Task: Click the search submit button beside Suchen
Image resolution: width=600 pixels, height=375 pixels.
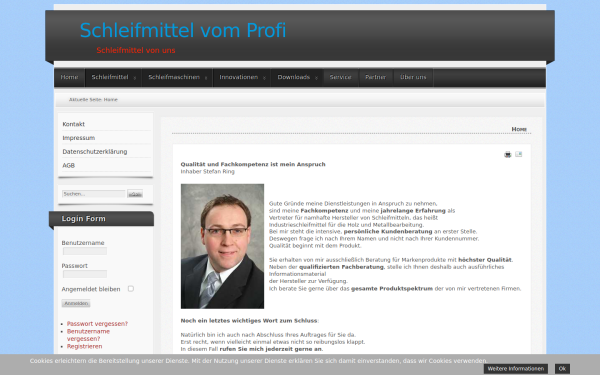Action: pyautogui.click(x=135, y=194)
